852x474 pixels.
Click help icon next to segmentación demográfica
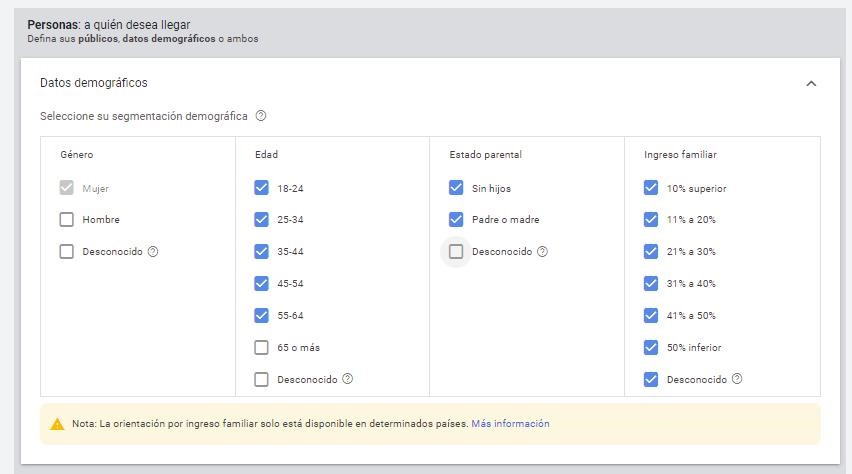pyautogui.click(x=261, y=116)
